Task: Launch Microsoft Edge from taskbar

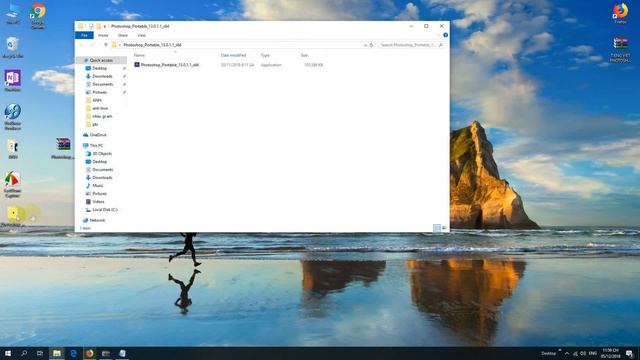Action: click(x=73, y=353)
